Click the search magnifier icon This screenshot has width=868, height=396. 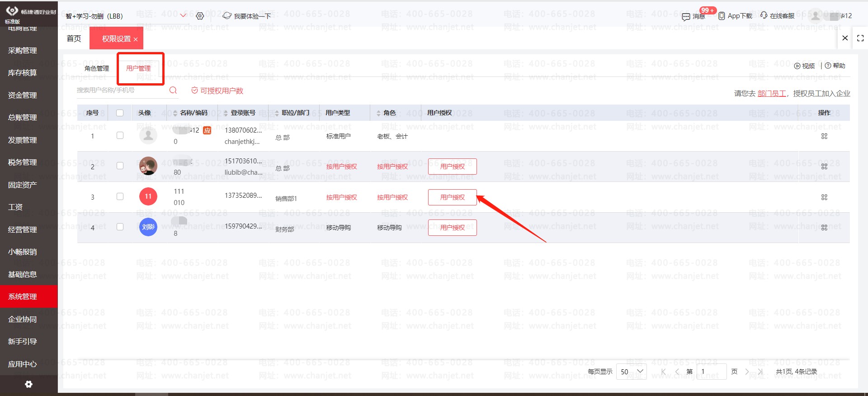[173, 91]
